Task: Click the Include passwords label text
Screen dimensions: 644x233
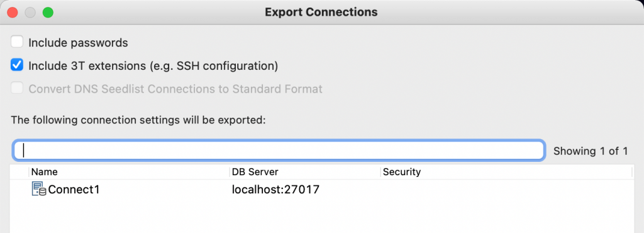Action: (x=78, y=42)
